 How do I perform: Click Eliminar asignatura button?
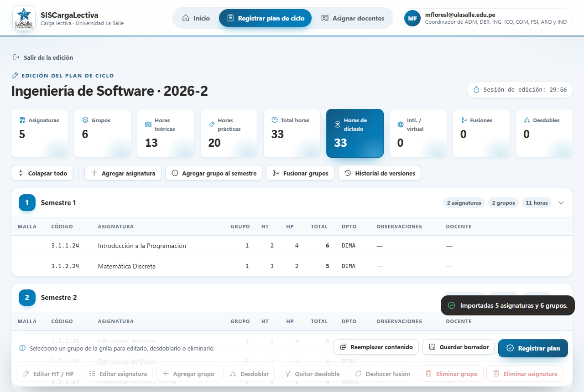tap(525, 374)
